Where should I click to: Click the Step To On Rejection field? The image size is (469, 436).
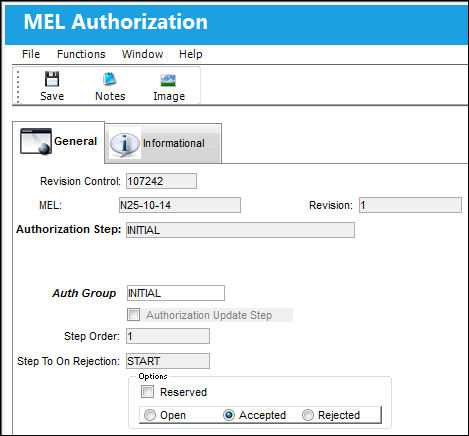coord(168,361)
